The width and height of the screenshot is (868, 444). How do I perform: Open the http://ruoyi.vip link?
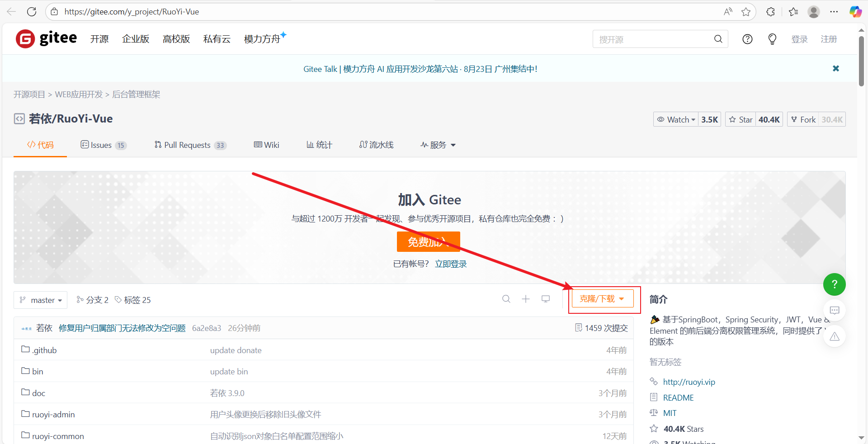tap(689, 382)
